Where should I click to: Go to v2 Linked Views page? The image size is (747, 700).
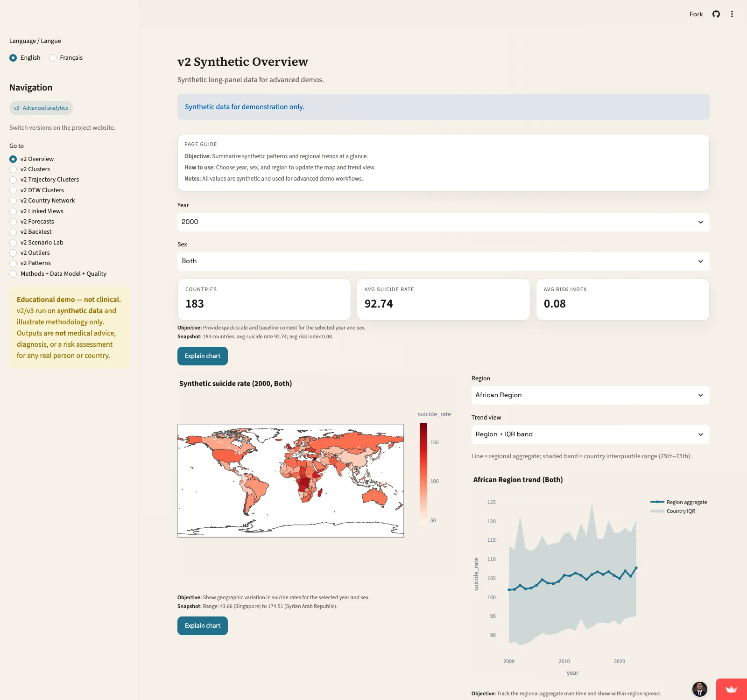(x=36, y=211)
